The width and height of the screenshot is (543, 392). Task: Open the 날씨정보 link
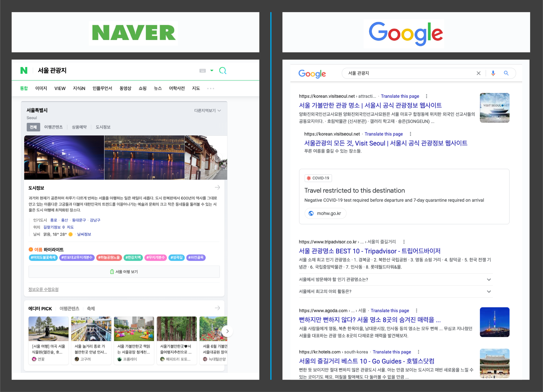click(84, 234)
